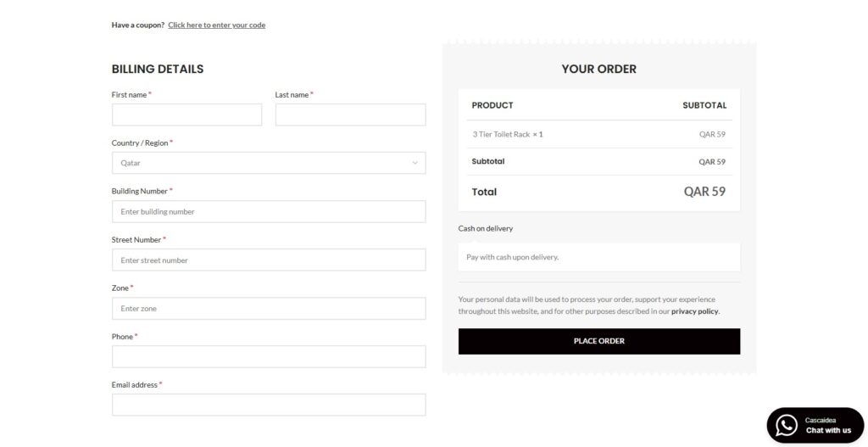Screen dimensions: 868x447
Task: Click the Email address field
Action: click(269, 405)
